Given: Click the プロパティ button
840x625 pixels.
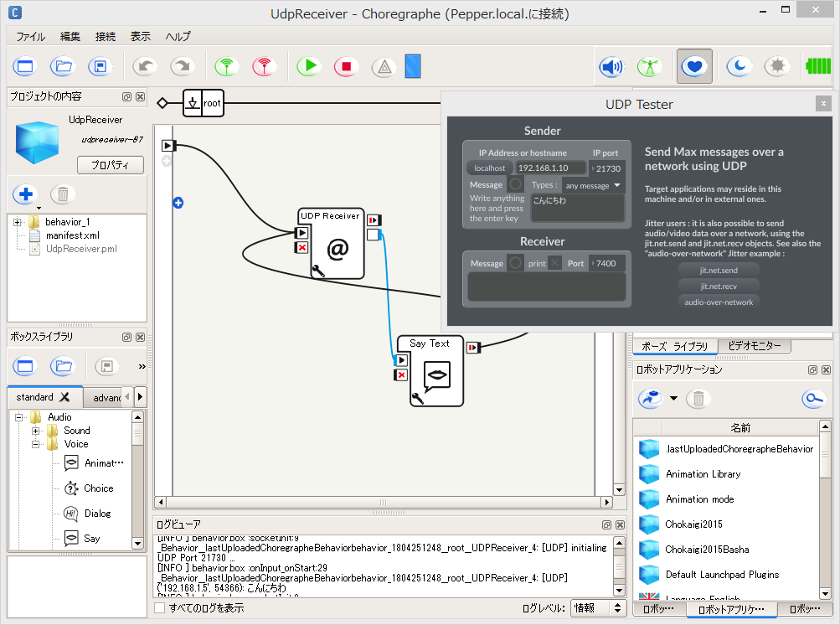Looking at the screenshot, I should 111,165.
